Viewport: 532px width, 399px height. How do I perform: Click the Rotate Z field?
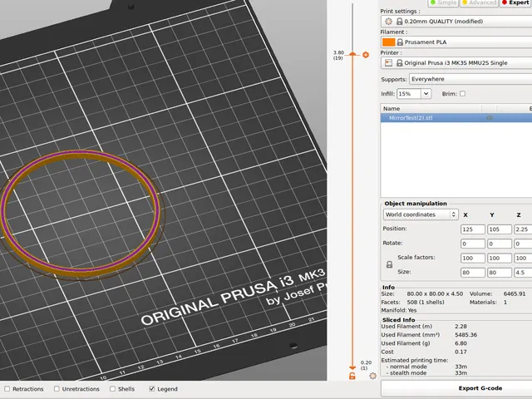pos(523,244)
